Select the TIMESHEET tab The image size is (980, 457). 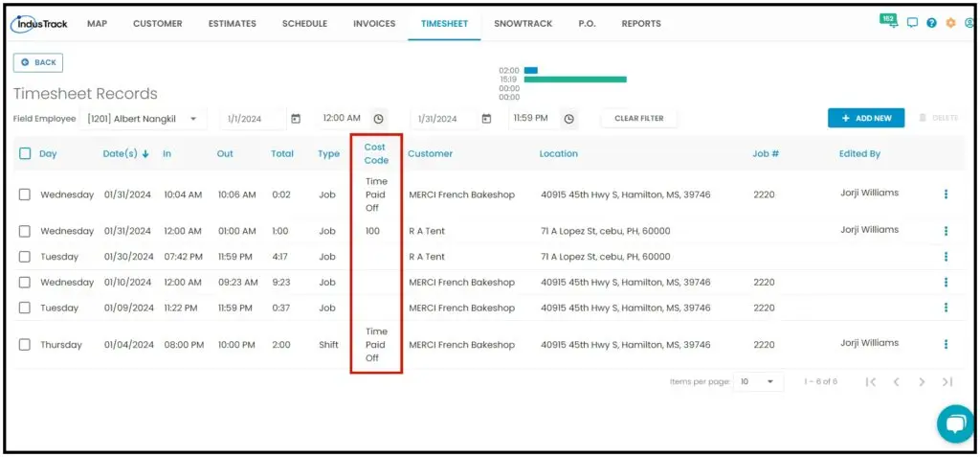pos(444,24)
